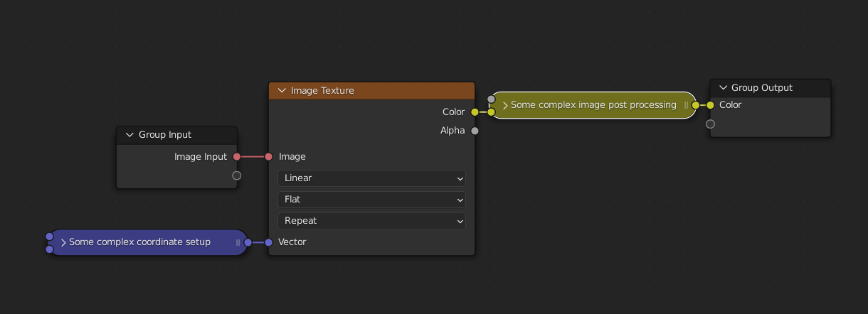Viewport: 868px width, 314px height.
Task: Click the gray upper input socket of the post processing node
Action: 491,99
